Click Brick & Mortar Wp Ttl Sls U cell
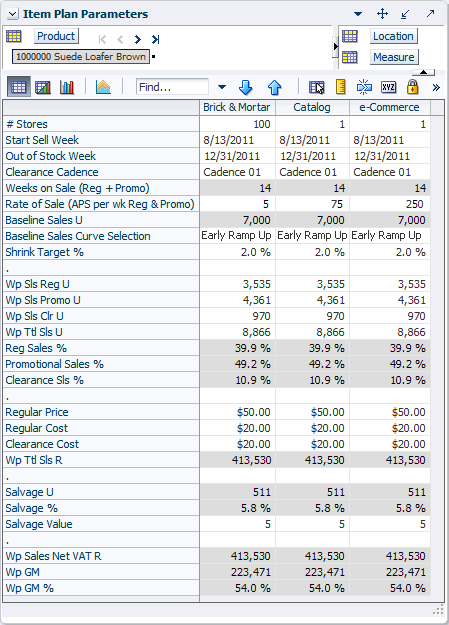Viewport: 449px width, 625px height. point(237,332)
